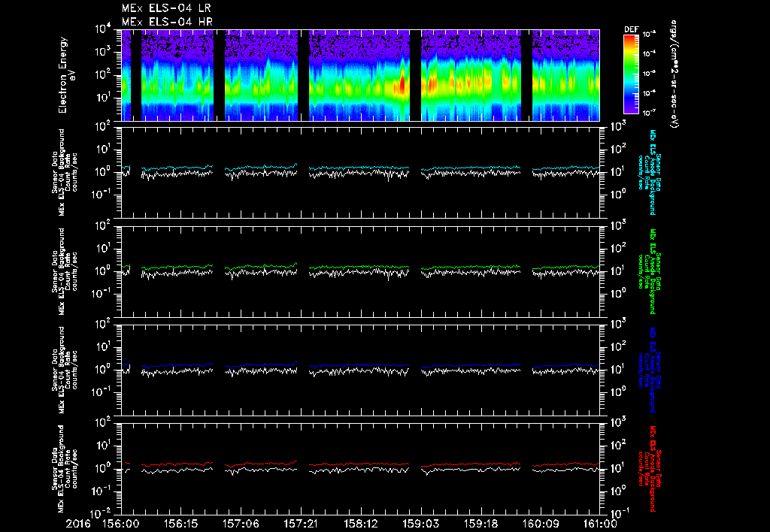Image resolution: width=770 pixels, height=532 pixels.
Task: Click the electron energy spectrogram panel
Action: point(360,75)
